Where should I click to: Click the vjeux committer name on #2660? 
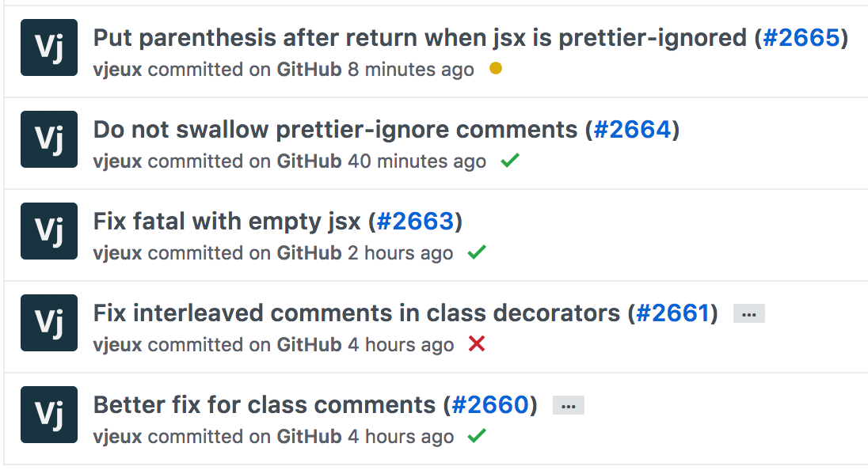coord(119,436)
